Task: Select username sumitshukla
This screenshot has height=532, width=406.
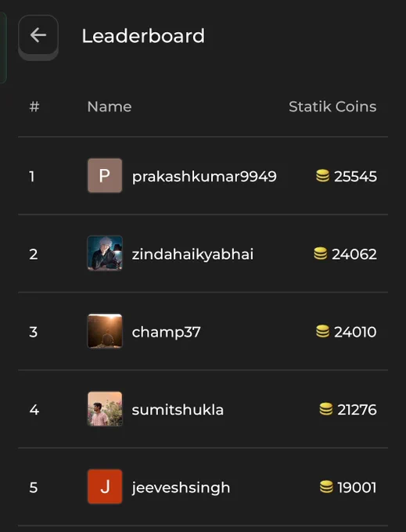Action: click(178, 409)
